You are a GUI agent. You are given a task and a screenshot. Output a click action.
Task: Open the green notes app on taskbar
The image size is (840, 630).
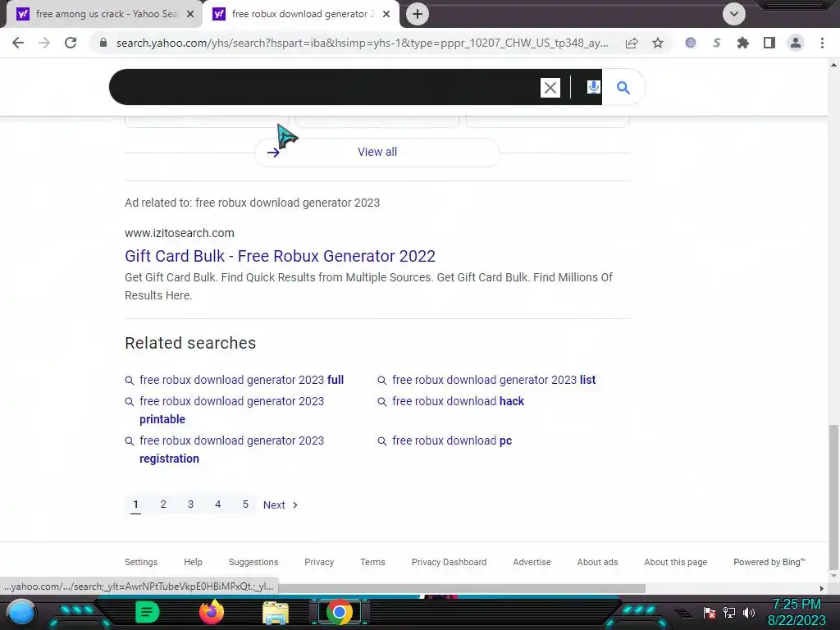pyautogui.click(x=148, y=612)
